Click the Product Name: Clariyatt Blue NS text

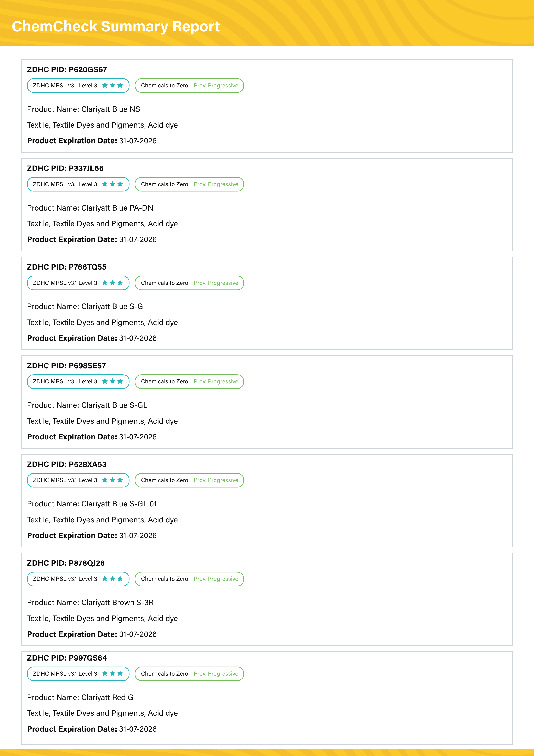(84, 109)
